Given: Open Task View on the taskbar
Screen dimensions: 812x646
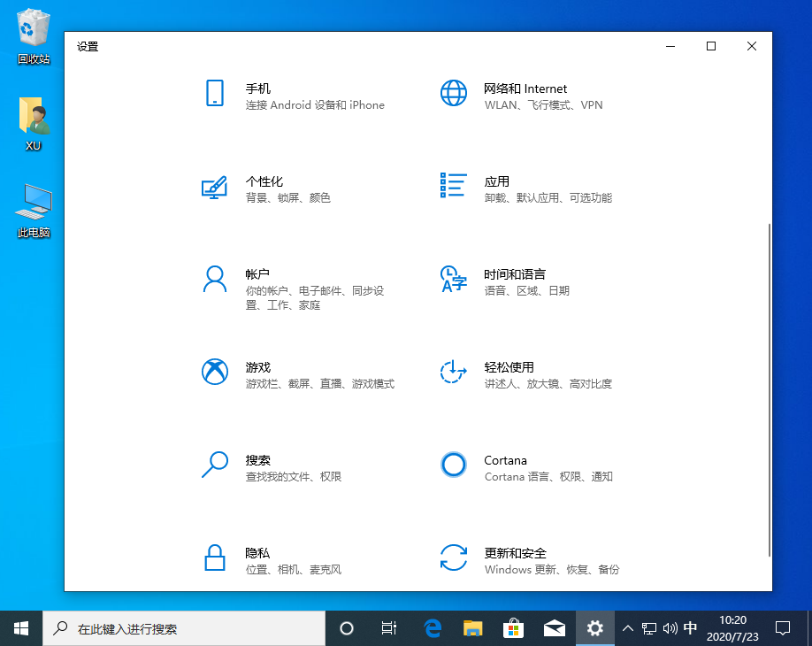Looking at the screenshot, I should point(388,627).
